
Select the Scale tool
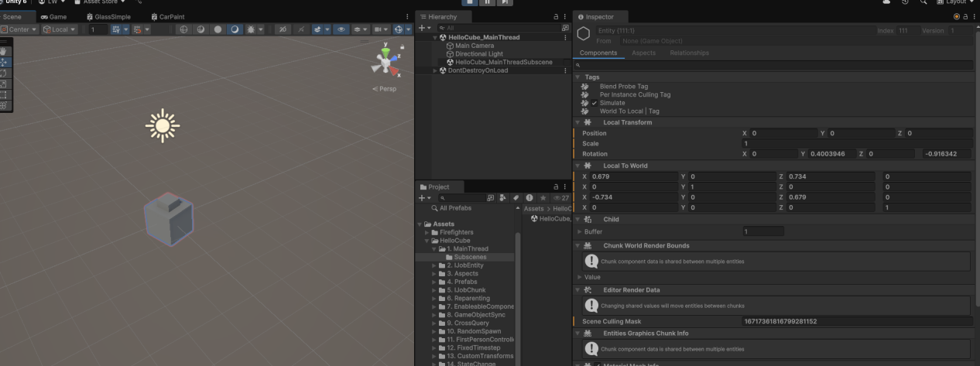4,84
